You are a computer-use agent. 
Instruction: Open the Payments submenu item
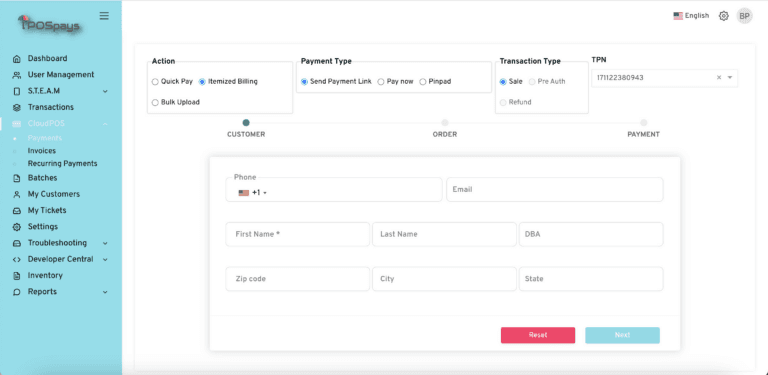point(45,138)
